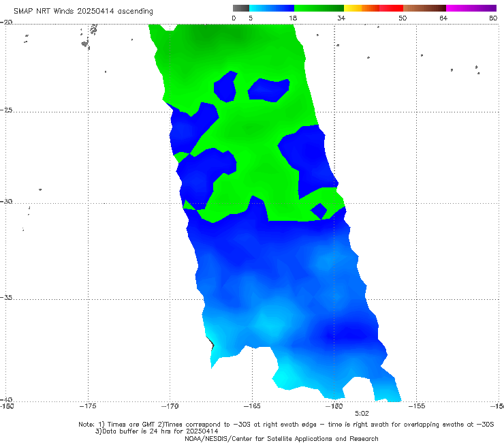This screenshot has height=443, width=504.
Task: Click the latitude label '-30'
Action: tap(6, 201)
